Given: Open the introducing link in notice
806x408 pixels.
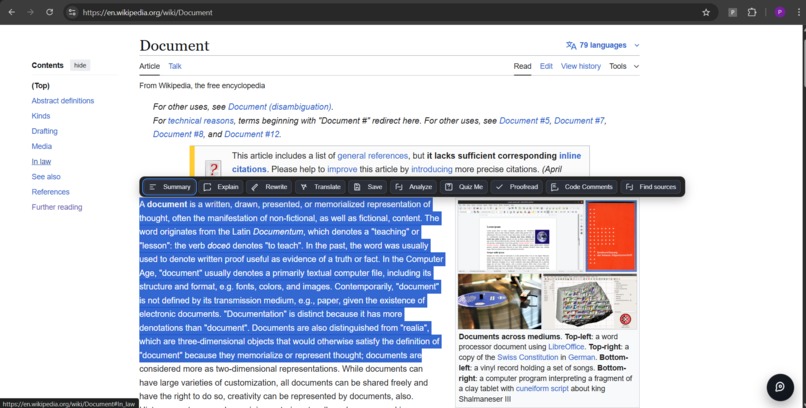Looking at the screenshot, I should tap(431, 169).
